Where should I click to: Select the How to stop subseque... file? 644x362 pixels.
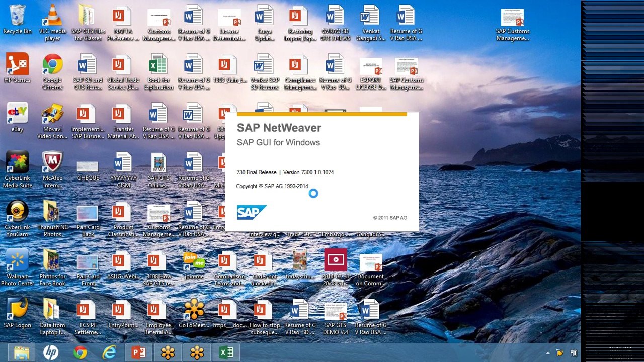(x=265, y=317)
